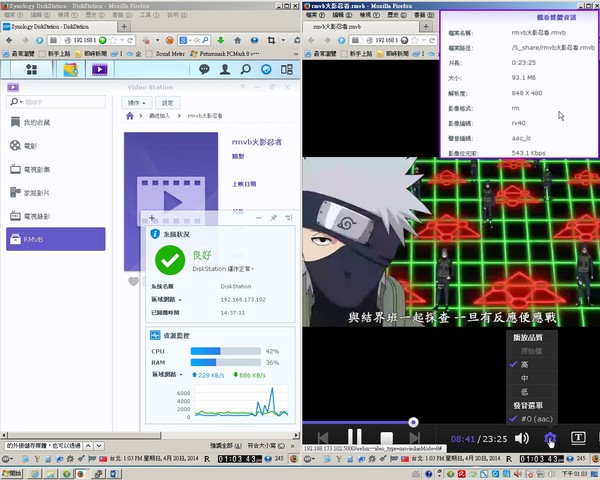Open the DSM search magnifier icon
The image size is (600, 480).
click(x=245, y=70)
